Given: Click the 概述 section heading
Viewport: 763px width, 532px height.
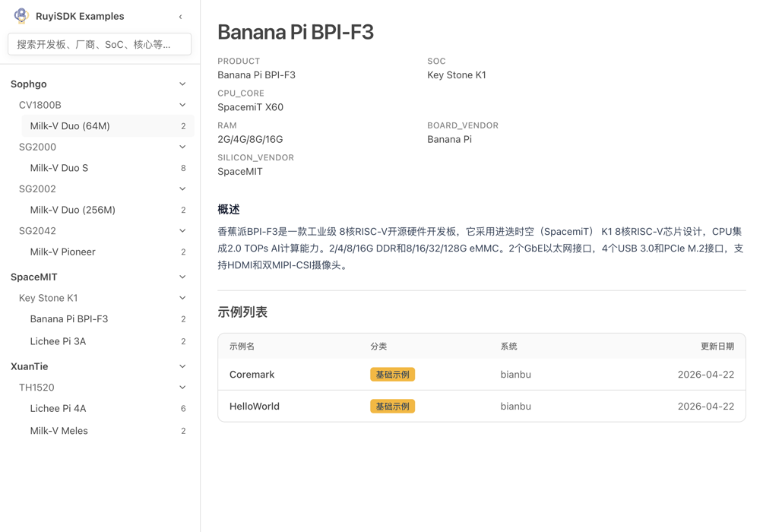Looking at the screenshot, I should click(229, 209).
